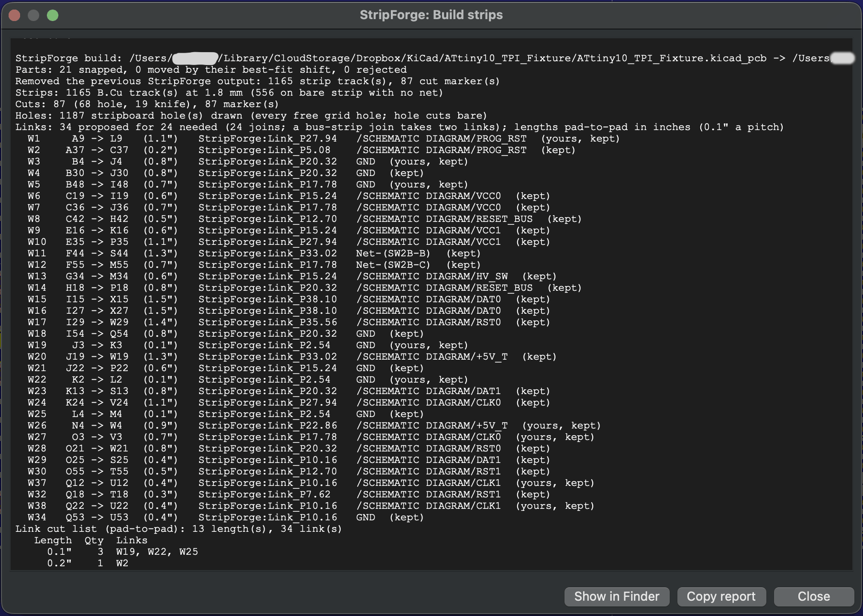The image size is (863, 616).
Task: Click the W38 row Q22 -> U22
Action: 311,506
